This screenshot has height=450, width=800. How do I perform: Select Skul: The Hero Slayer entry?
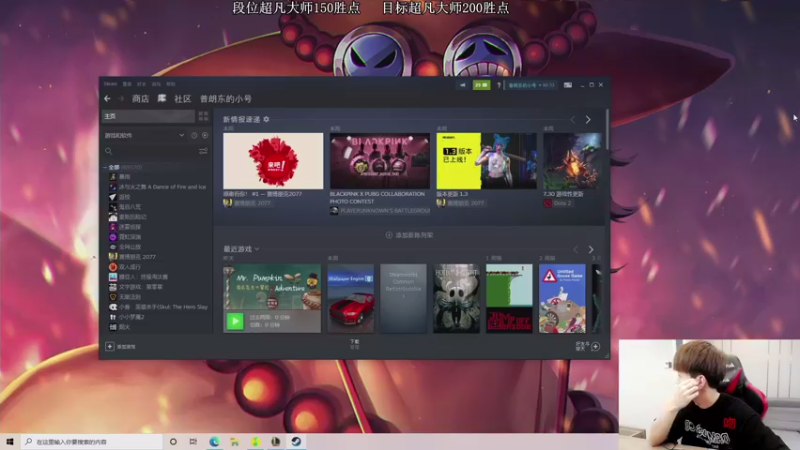(158, 307)
